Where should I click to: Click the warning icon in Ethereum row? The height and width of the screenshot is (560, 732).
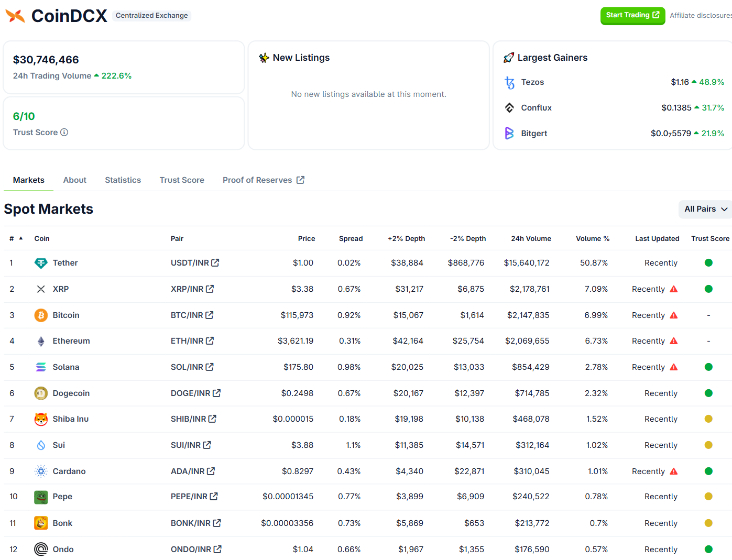pos(674,341)
